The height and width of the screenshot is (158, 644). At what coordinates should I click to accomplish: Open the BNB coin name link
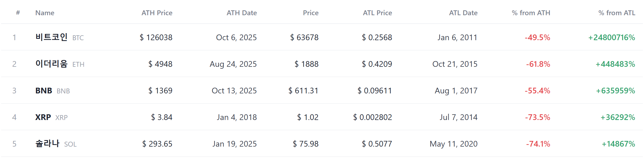point(44,90)
